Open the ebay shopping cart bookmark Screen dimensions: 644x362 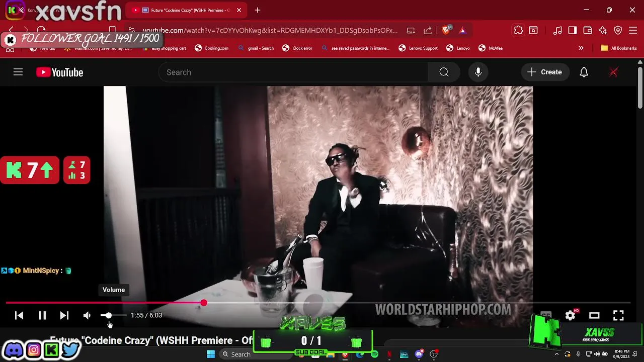165,48
